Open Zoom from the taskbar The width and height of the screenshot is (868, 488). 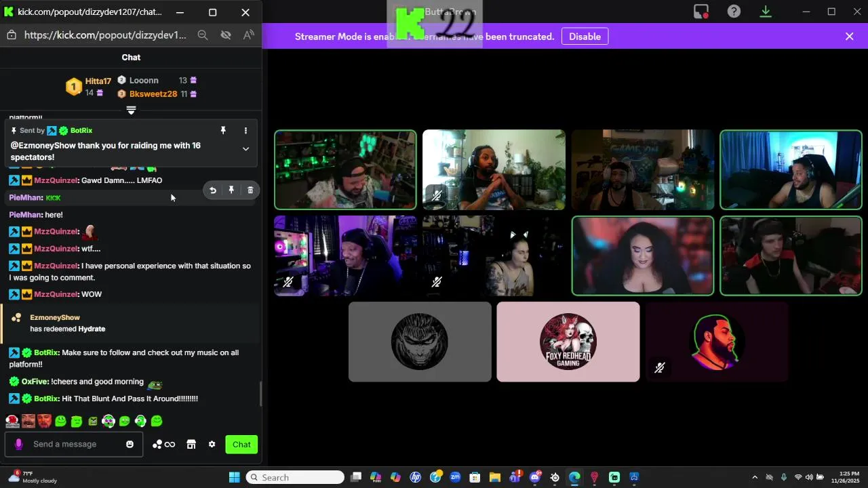click(x=455, y=477)
